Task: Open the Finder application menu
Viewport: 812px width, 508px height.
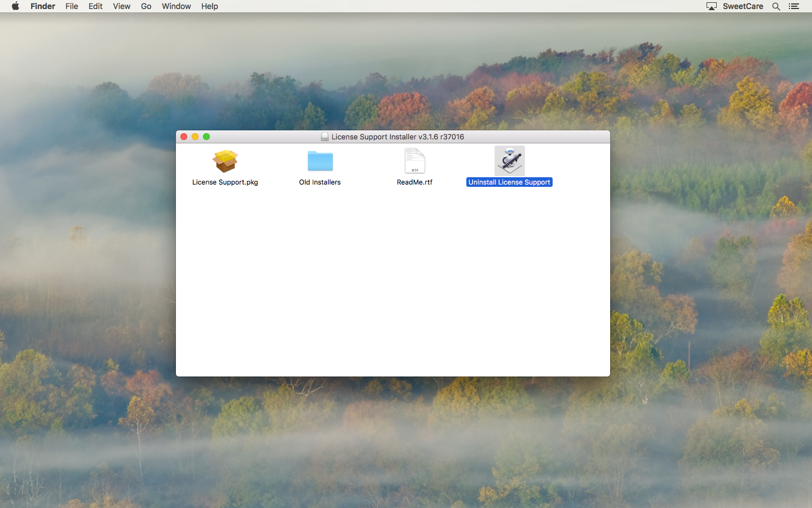Action: coord(43,6)
